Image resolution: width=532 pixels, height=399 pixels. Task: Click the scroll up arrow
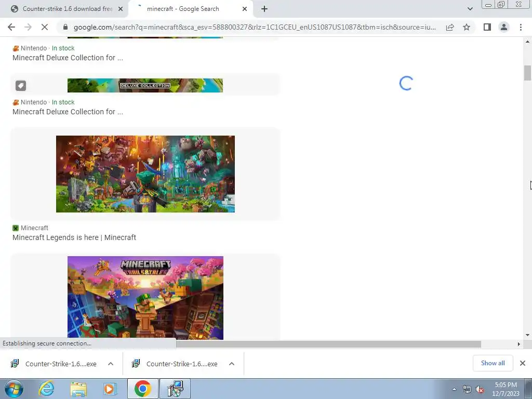(527, 42)
